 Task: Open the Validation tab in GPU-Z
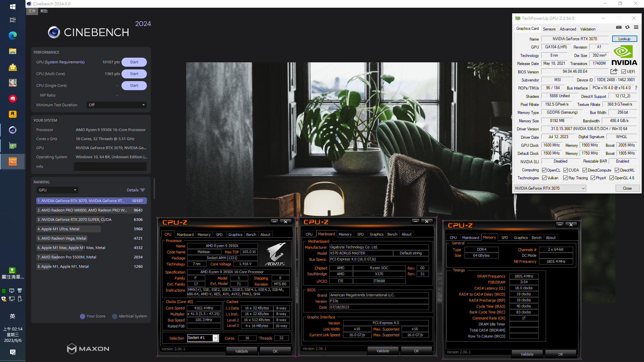pos(588,29)
